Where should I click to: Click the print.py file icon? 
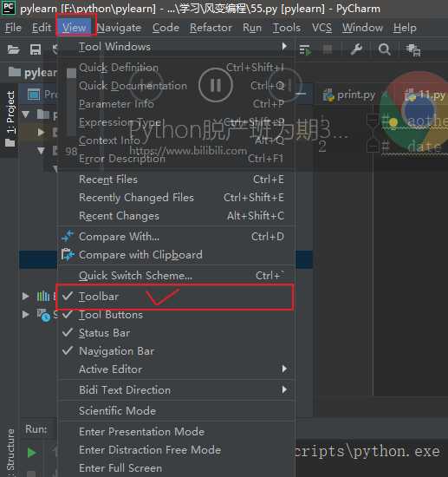(328, 95)
